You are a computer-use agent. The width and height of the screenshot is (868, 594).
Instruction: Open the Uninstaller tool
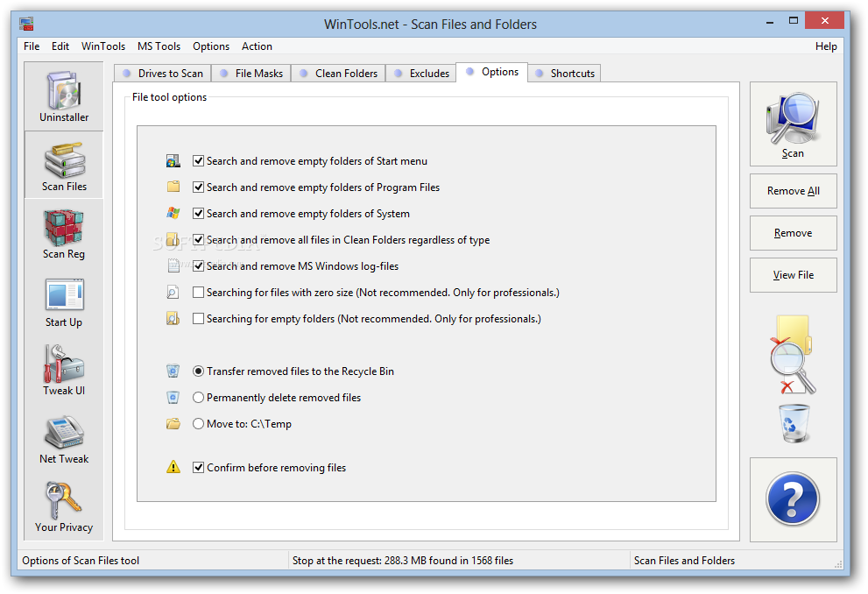pos(64,96)
